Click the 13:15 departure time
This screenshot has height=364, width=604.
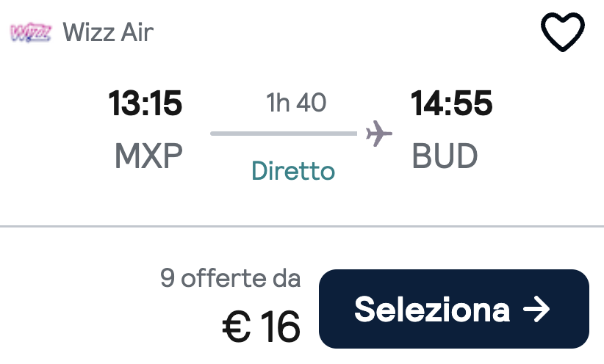tap(145, 103)
